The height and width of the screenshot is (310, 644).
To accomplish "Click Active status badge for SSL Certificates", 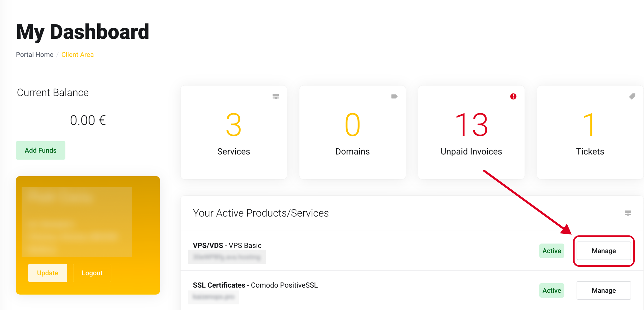I will [x=551, y=290].
